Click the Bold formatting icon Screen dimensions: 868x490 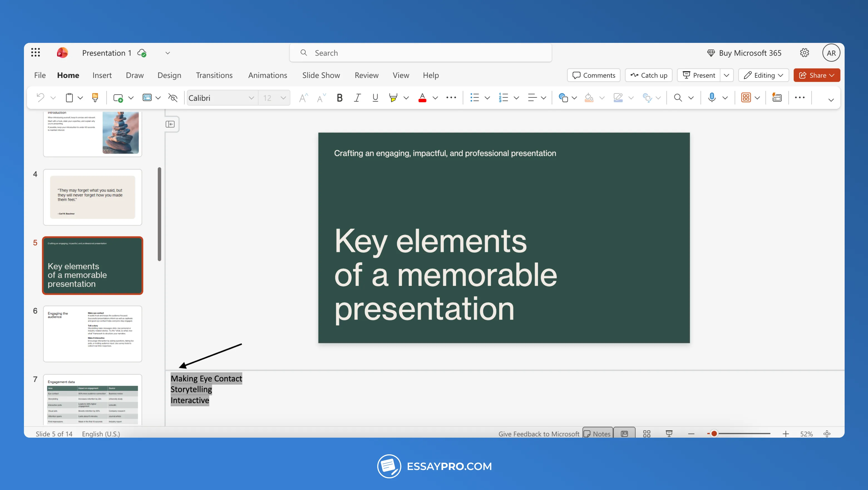tap(339, 98)
